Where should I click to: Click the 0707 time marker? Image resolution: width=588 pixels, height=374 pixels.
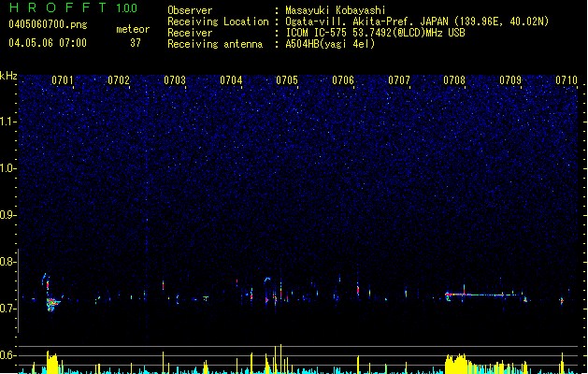[399, 80]
